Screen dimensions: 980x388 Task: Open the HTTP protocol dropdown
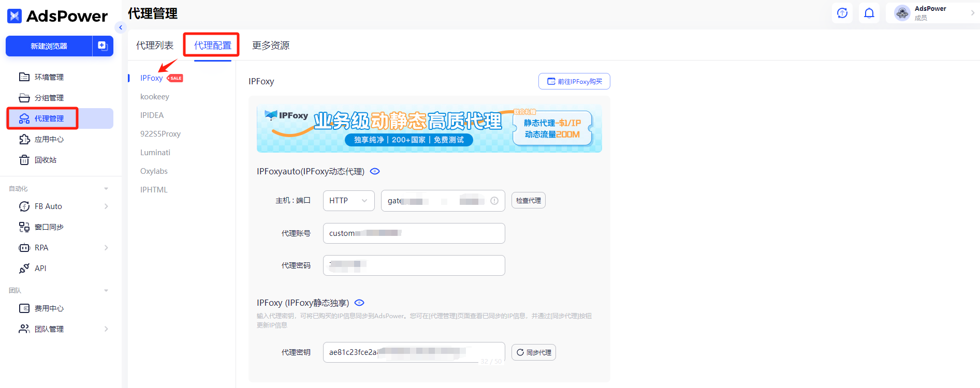pos(348,201)
